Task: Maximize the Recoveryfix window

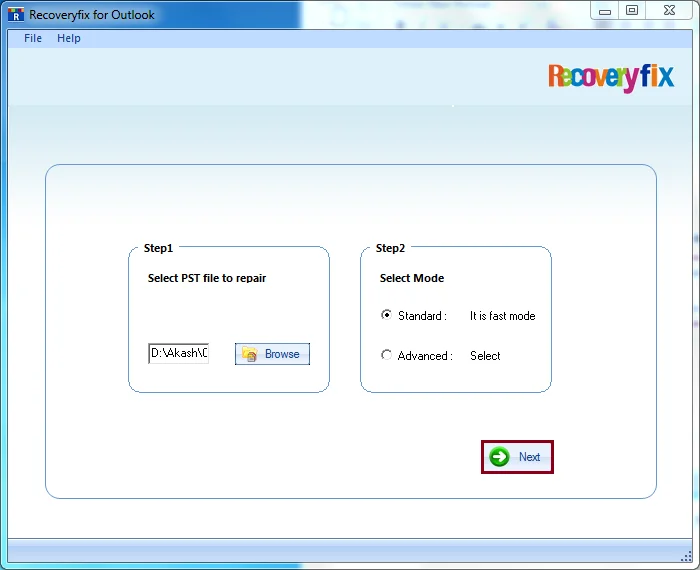Action: [x=632, y=11]
